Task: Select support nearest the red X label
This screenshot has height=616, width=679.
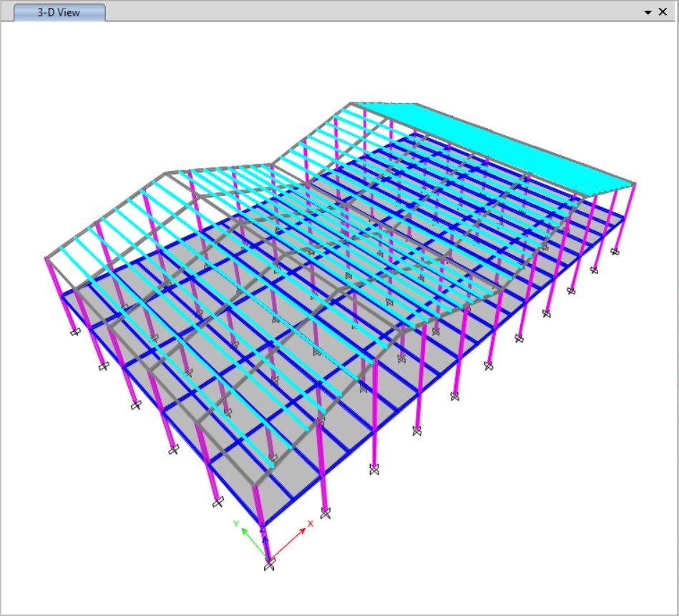Action: (x=326, y=512)
